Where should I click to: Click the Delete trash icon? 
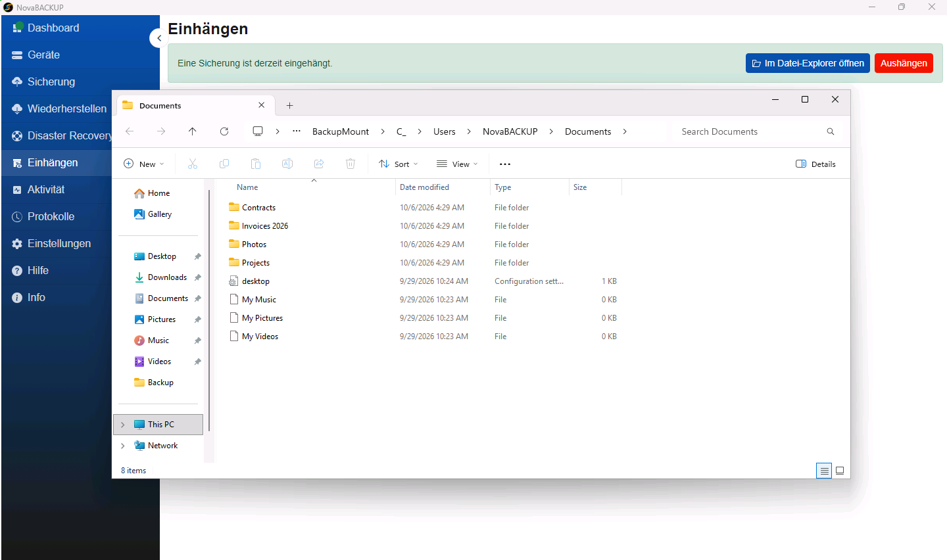pos(351,164)
